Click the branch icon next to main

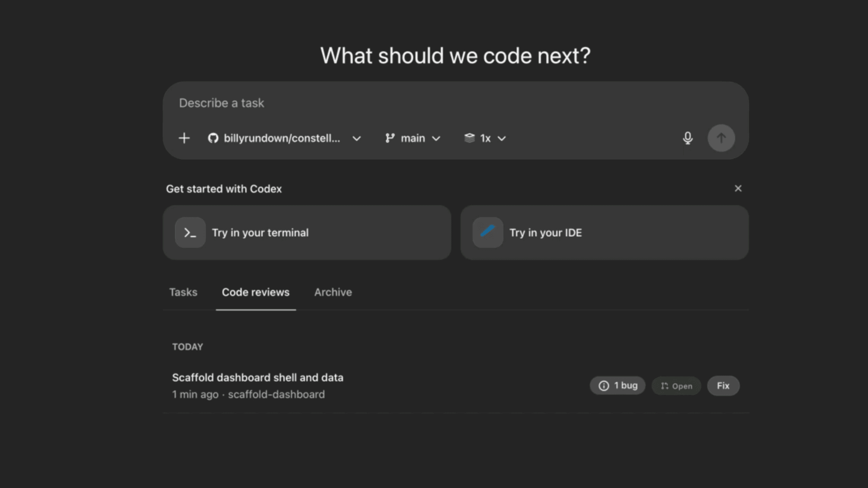tap(390, 138)
